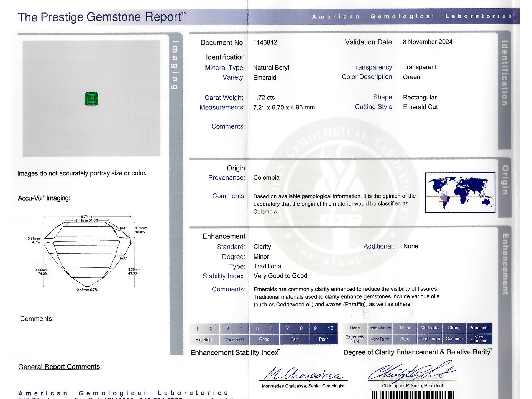Click the 'Transparent' transparency value
This screenshot has height=399, width=532.
click(420, 67)
